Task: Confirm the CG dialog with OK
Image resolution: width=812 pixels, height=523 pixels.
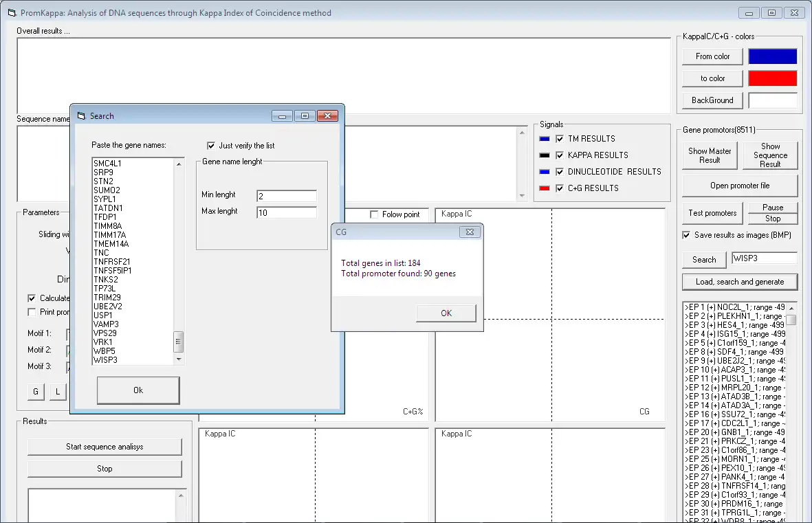Action: [x=446, y=313]
